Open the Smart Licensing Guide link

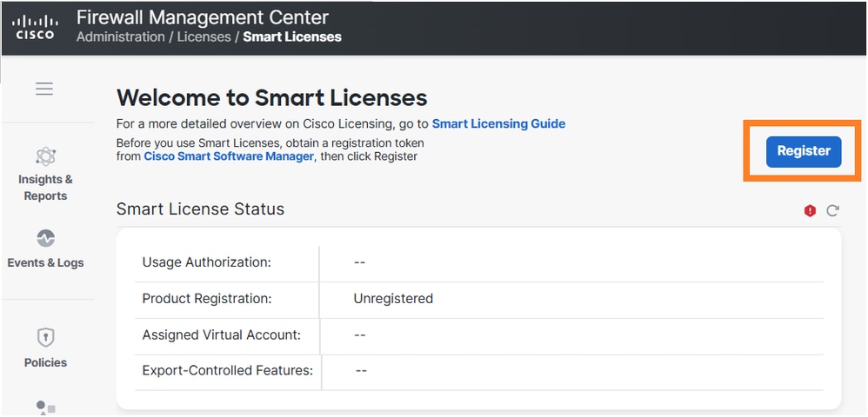[x=498, y=124]
